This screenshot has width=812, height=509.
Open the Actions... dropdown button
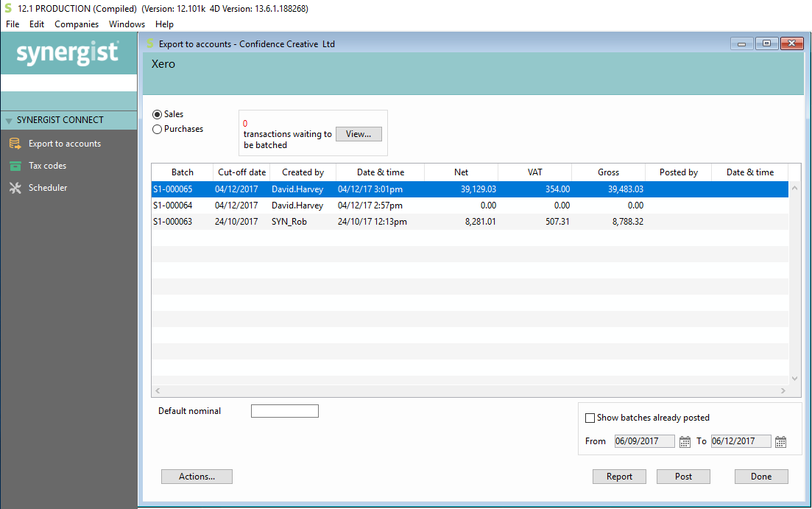(197, 477)
